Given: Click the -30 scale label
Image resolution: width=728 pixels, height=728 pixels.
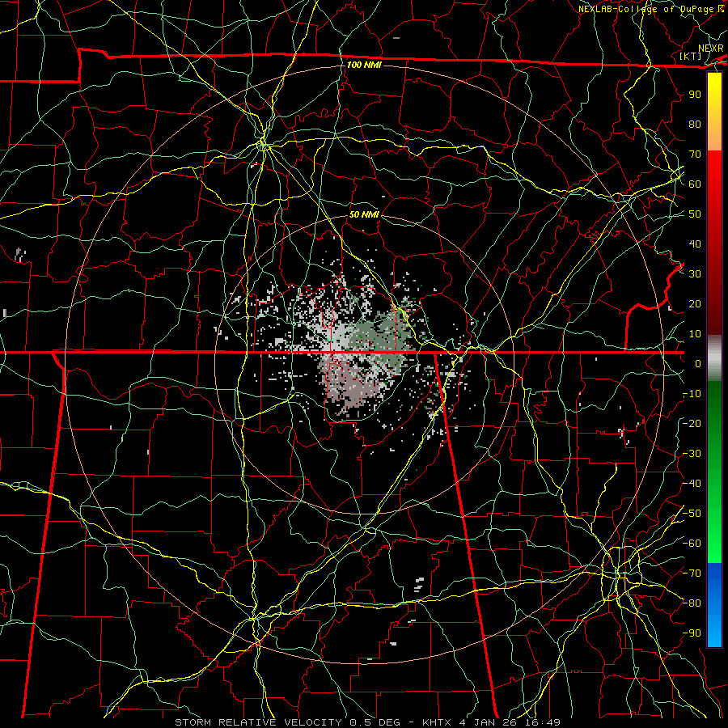Looking at the screenshot, I should (692, 454).
